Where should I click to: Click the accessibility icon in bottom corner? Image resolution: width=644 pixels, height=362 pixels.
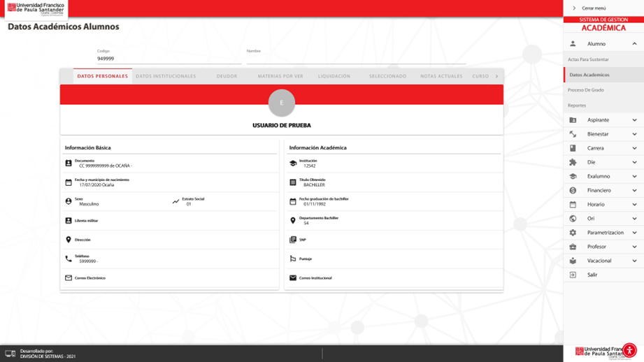coord(629,350)
